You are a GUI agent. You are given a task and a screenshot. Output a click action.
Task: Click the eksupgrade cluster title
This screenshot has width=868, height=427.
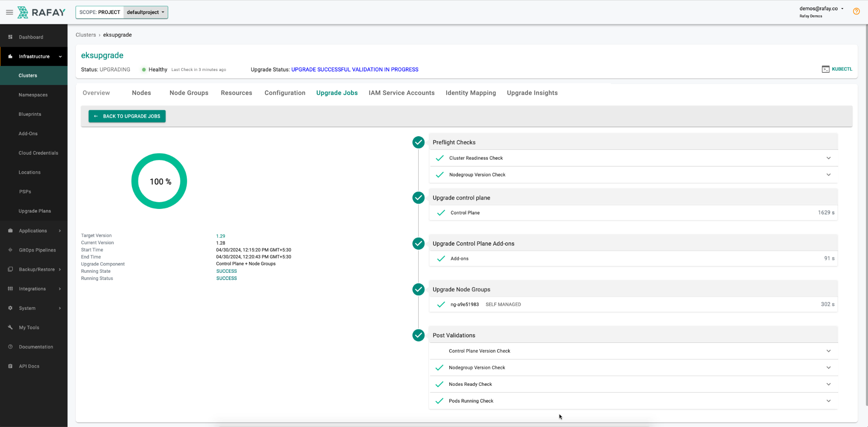click(x=102, y=55)
